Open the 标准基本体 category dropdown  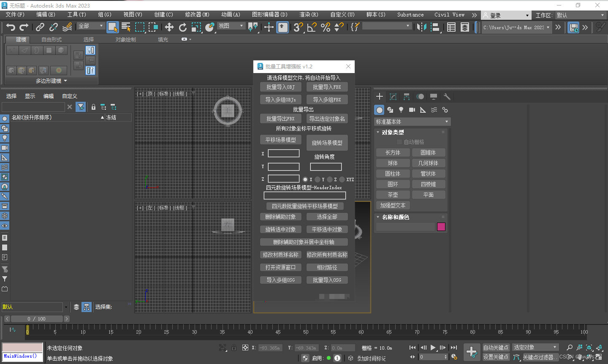pyautogui.click(x=413, y=122)
